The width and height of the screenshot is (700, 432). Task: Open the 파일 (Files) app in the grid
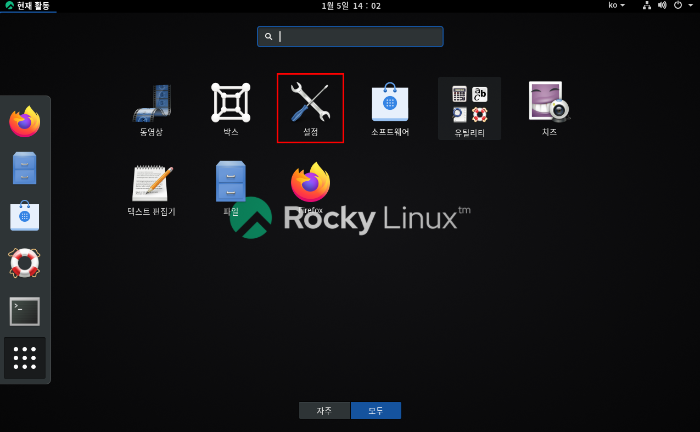click(230, 188)
